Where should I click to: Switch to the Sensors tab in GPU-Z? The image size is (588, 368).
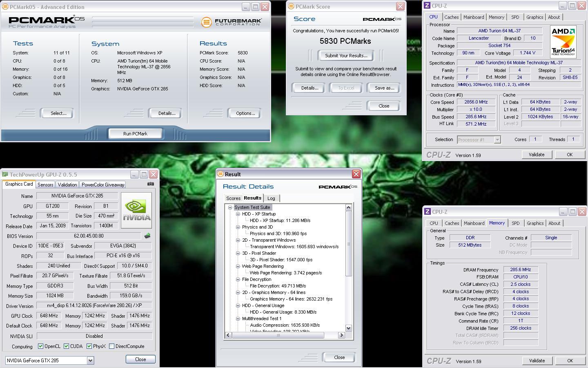[45, 185]
